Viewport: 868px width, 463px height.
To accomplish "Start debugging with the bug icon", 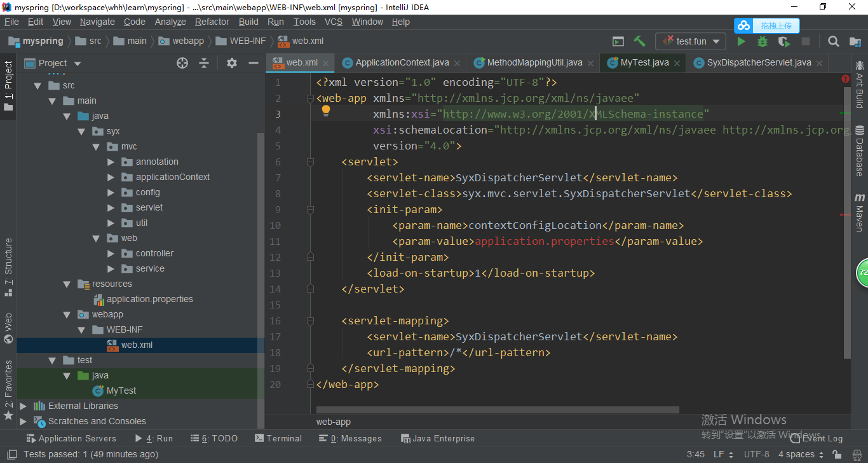I will 763,41.
